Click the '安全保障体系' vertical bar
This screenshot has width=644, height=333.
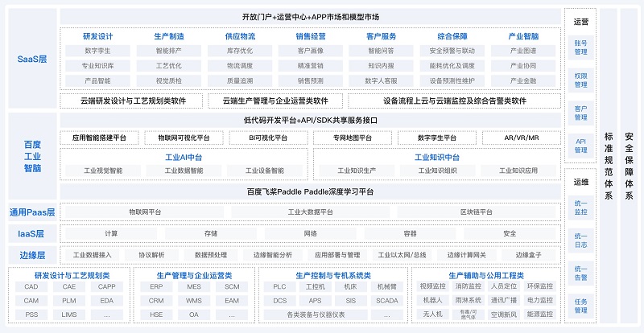tap(629, 166)
